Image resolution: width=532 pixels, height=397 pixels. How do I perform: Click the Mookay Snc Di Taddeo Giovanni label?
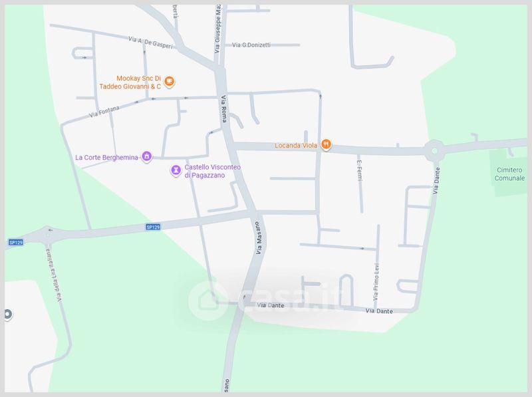click(130, 82)
